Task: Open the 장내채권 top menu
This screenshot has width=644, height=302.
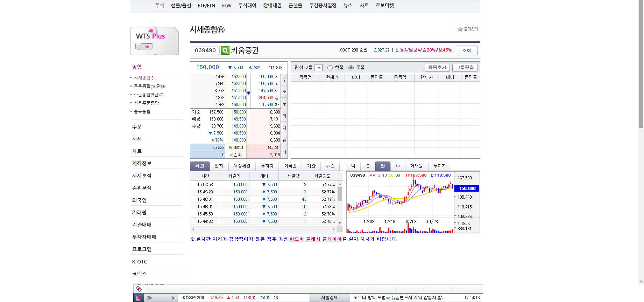Action: point(273,6)
